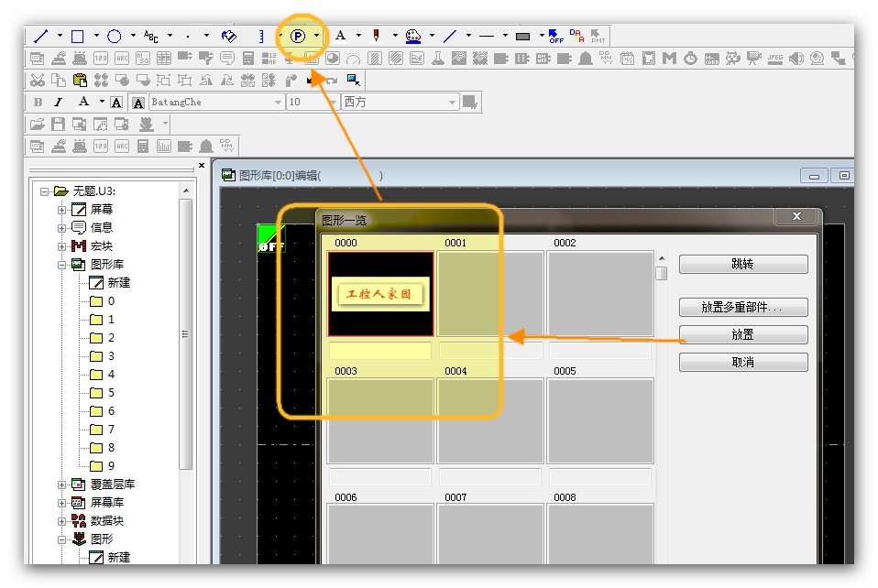Select the Rectangle drawing tool
Viewport: 878px width, 588px height.
click(x=78, y=37)
